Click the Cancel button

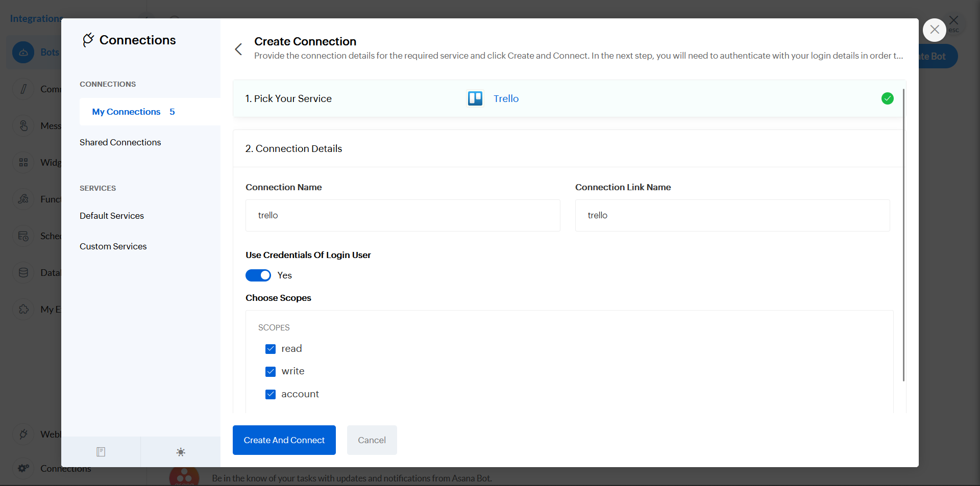(x=372, y=440)
